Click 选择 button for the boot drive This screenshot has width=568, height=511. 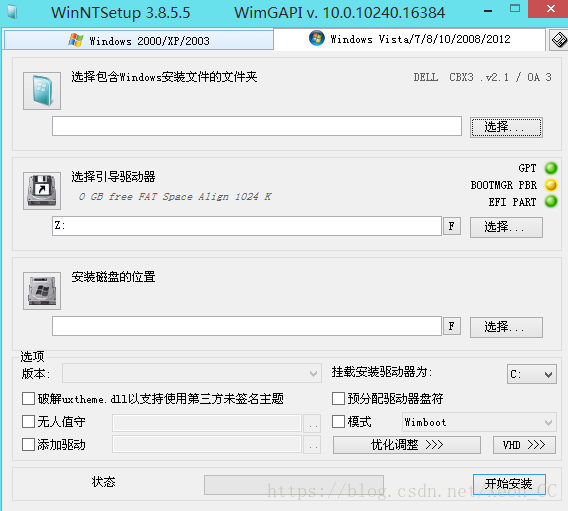tap(506, 227)
